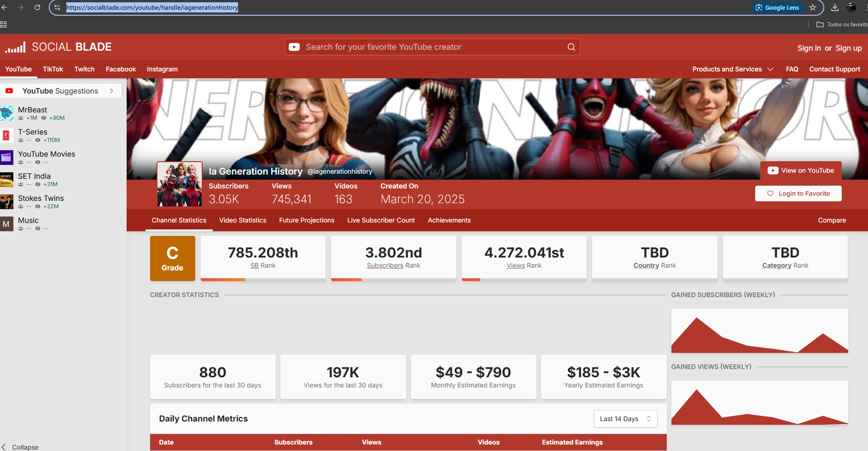Image resolution: width=868 pixels, height=451 pixels.
Task: Select the TikTok platform tab
Action: pos(53,69)
